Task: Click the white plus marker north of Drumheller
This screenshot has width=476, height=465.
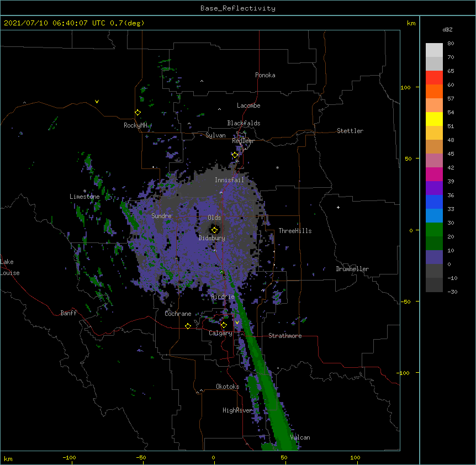Action: (x=338, y=207)
